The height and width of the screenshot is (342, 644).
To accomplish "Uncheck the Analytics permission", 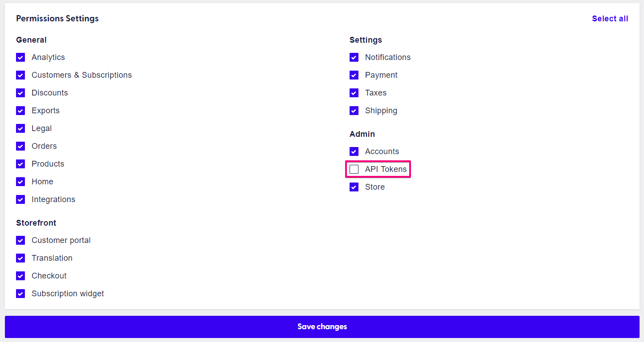I will pyautogui.click(x=20, y=57).
